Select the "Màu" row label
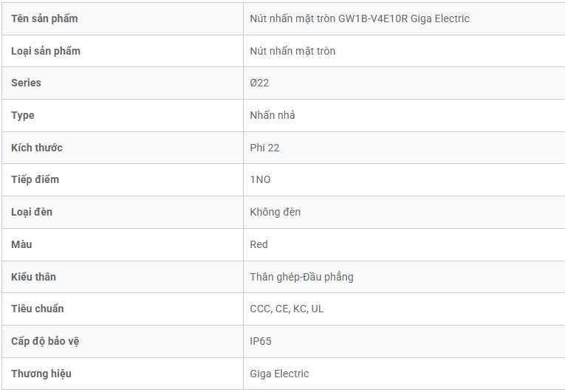The height and width of the screenshot is (392, 565). pyautogui.click(x=22, y=244)
